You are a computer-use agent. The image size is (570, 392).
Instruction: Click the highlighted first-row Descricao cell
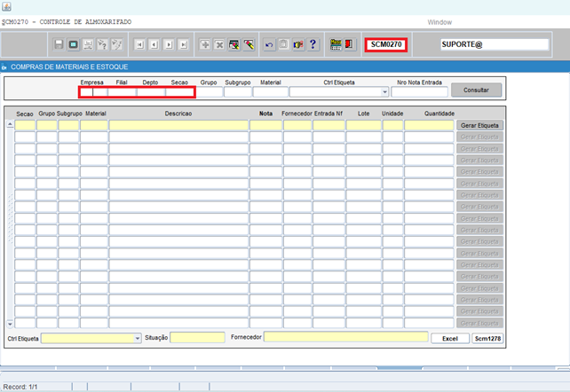178,125
